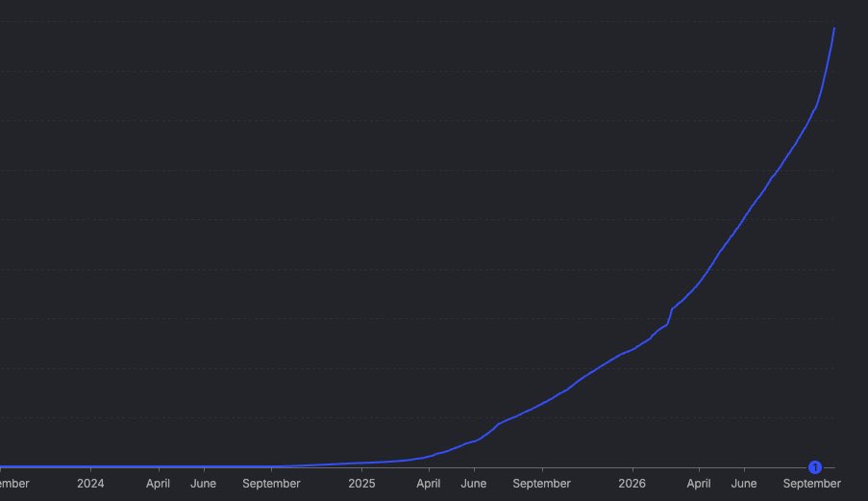
Task: Click the April label after 2025
Action: pyautogui.click(x=429, y=484)
